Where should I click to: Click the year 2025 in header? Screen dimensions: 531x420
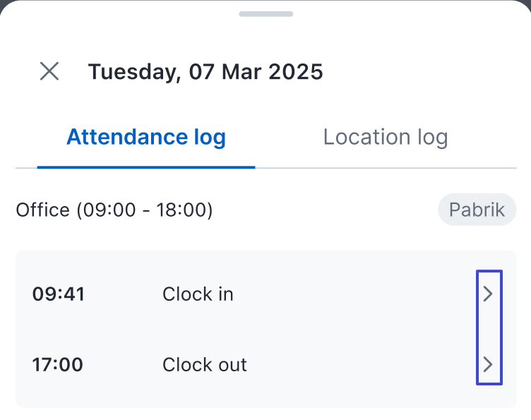point(297,71)
